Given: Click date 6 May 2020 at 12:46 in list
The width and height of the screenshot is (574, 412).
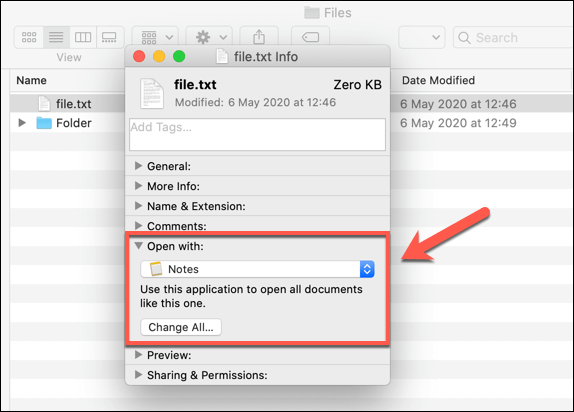Looking at the screenshot, I should 458,104.
